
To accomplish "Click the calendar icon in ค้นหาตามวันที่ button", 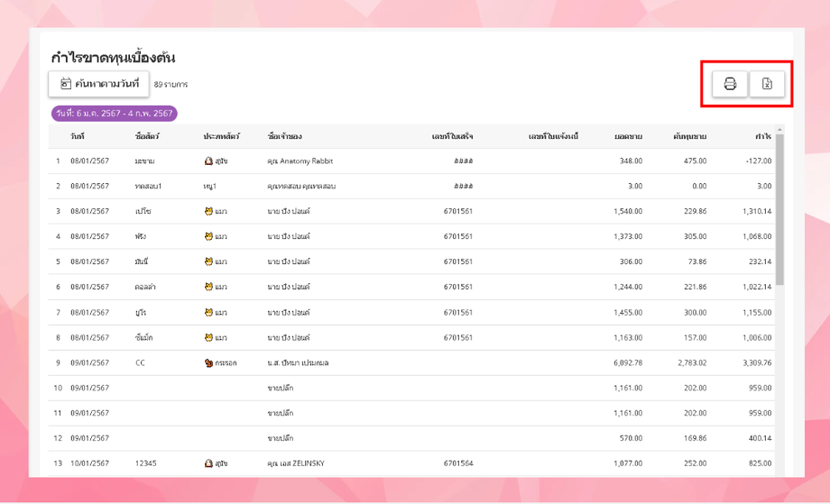I will tap(65, 84).
